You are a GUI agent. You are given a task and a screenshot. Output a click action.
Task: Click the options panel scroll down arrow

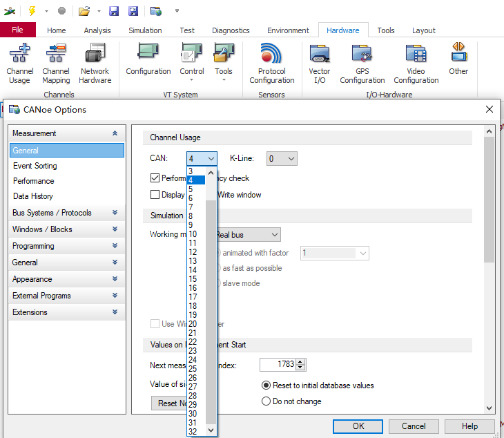click(489, 408)
